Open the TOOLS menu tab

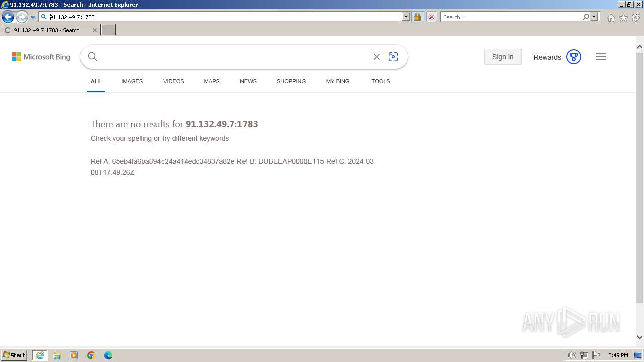[x=381, y=81]
